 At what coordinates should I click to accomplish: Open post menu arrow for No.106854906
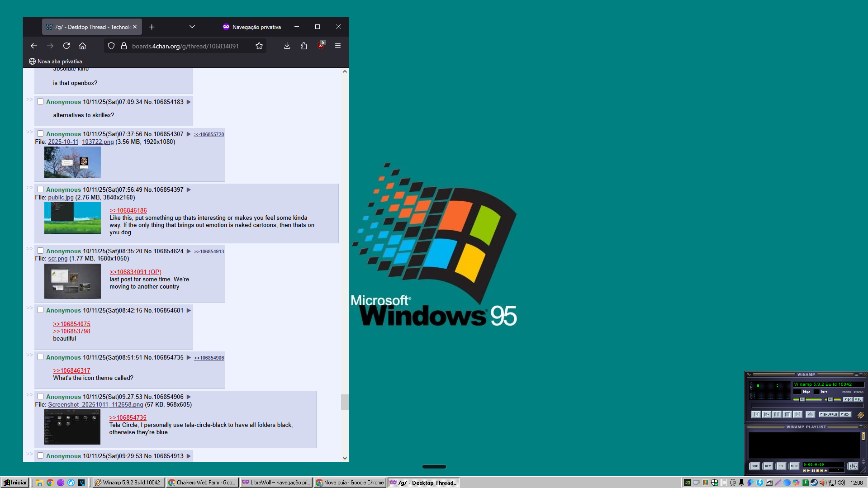(189, 397)
